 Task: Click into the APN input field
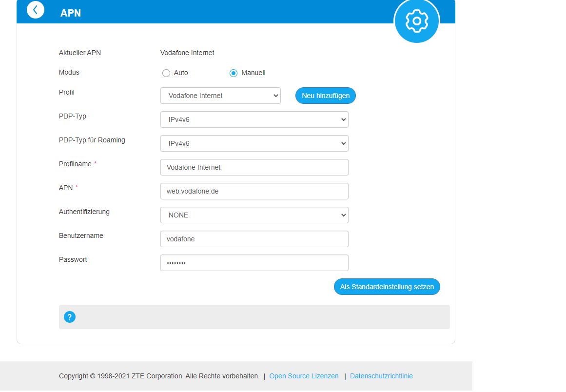254,191
